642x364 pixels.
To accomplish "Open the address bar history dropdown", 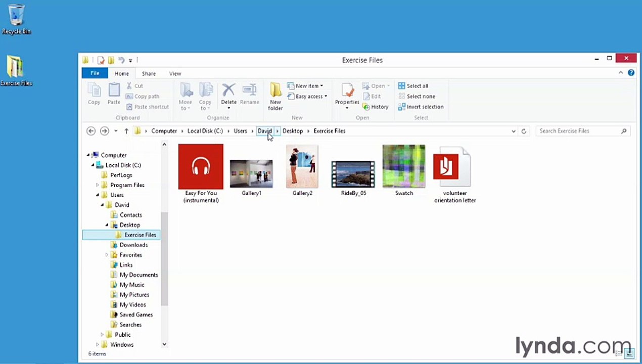I will [x=514, y=131].
